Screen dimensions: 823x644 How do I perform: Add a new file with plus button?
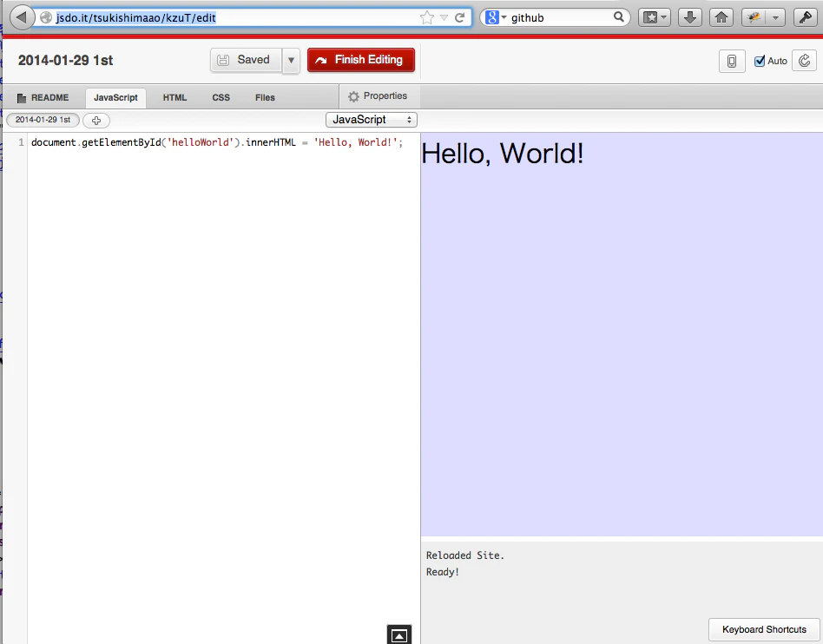[96, 120]
